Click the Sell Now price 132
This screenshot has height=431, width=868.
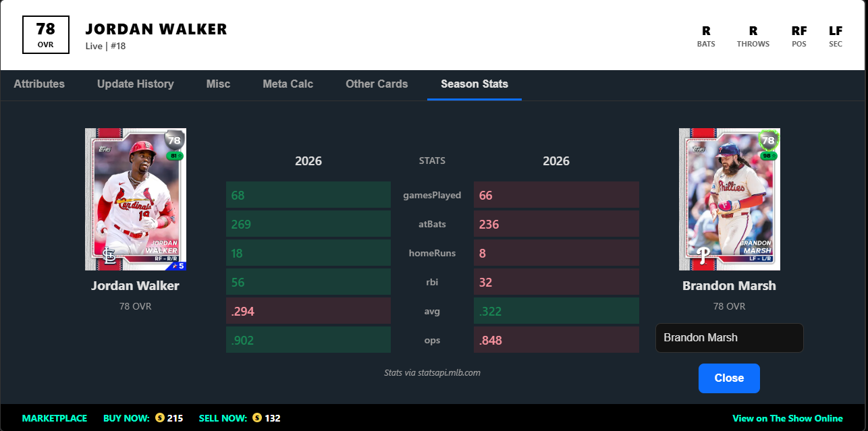(x=273, y=418)
